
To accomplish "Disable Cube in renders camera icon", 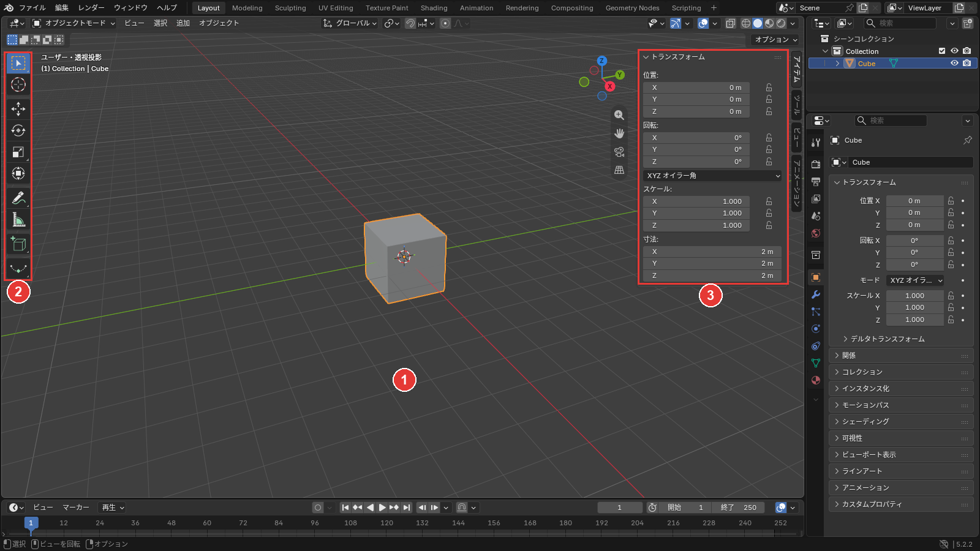I will 967,63.
